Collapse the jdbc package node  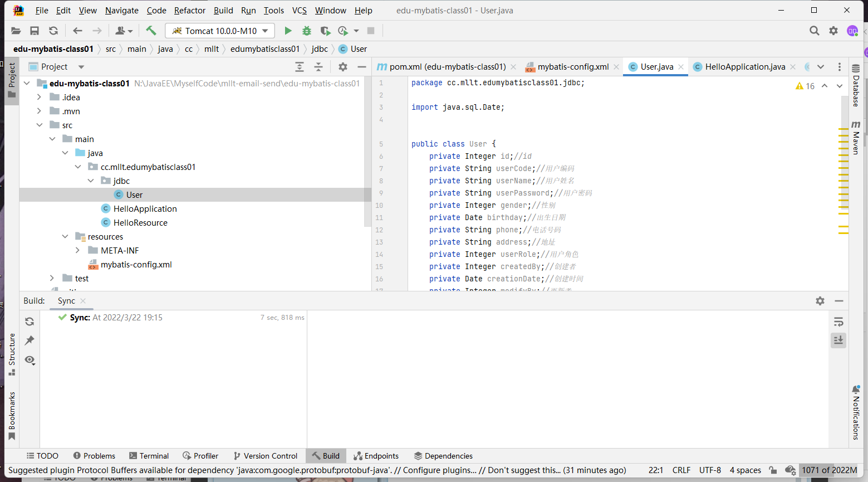click(91, 181)
